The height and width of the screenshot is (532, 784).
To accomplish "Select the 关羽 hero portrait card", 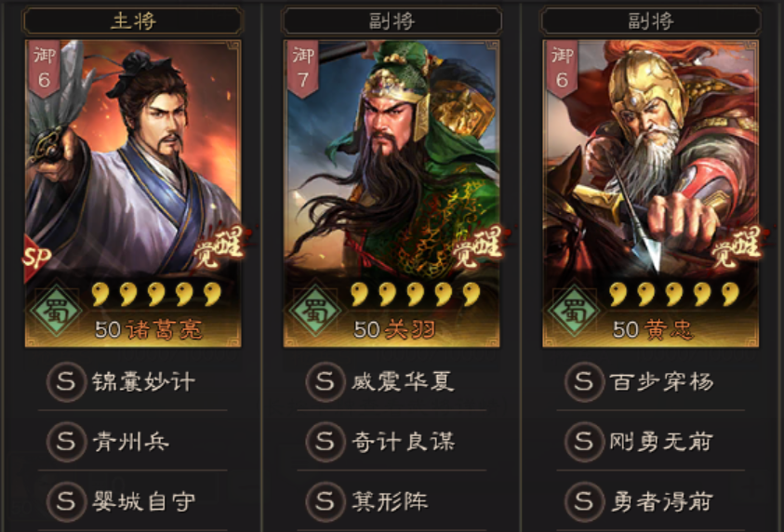I will point(392,193).
